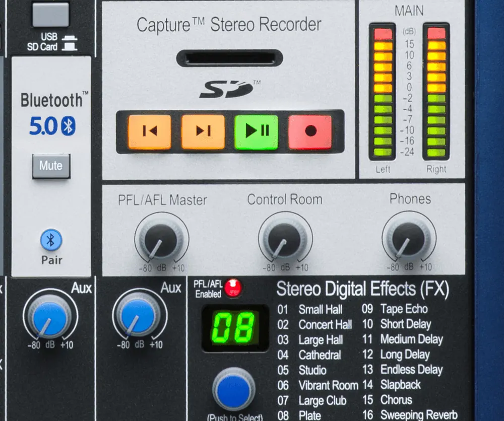Viewport: 504px width, 421px height.
Task: Click the '03 Large Hall' effect entry
Action: (x=310, y=340)
